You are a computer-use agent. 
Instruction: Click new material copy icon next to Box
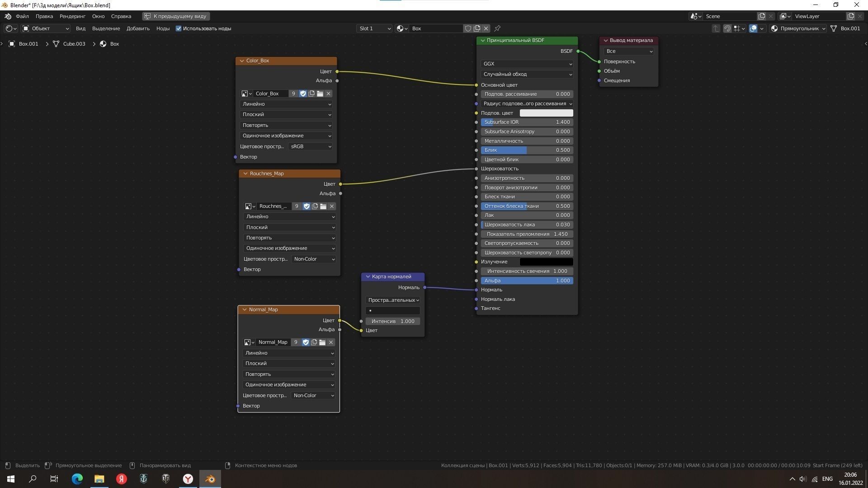pos(477,28)
